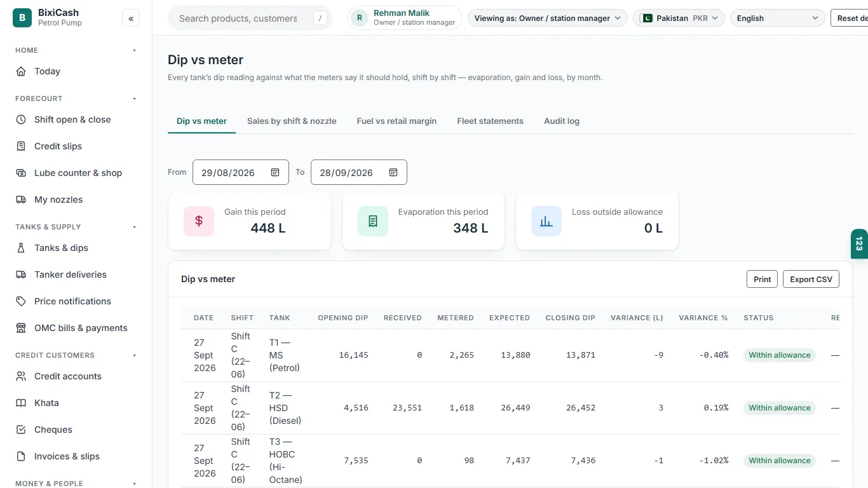The width and height of the screenshot is (868, 488).
Task: Open Tanker deliveries truck icon
Action: tap(21, 274)
